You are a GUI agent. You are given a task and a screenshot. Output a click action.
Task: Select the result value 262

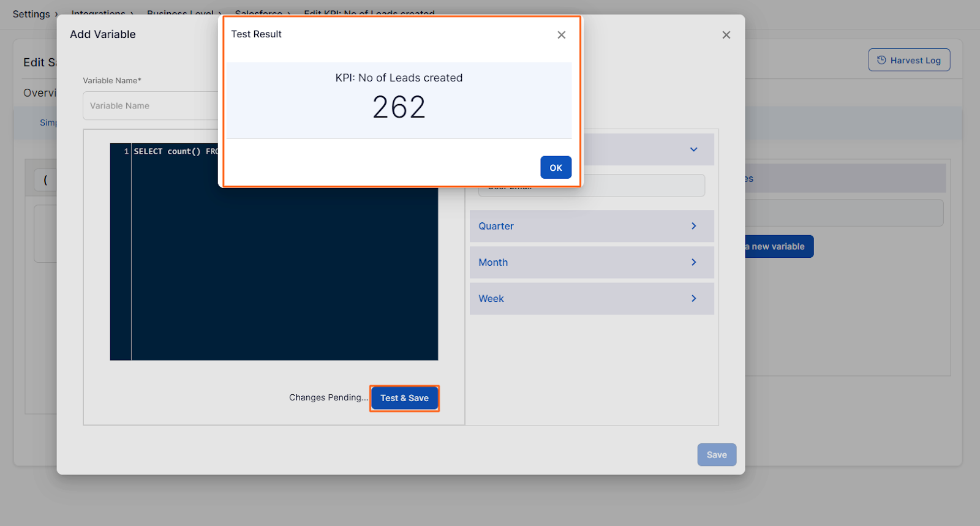point(399,107)
